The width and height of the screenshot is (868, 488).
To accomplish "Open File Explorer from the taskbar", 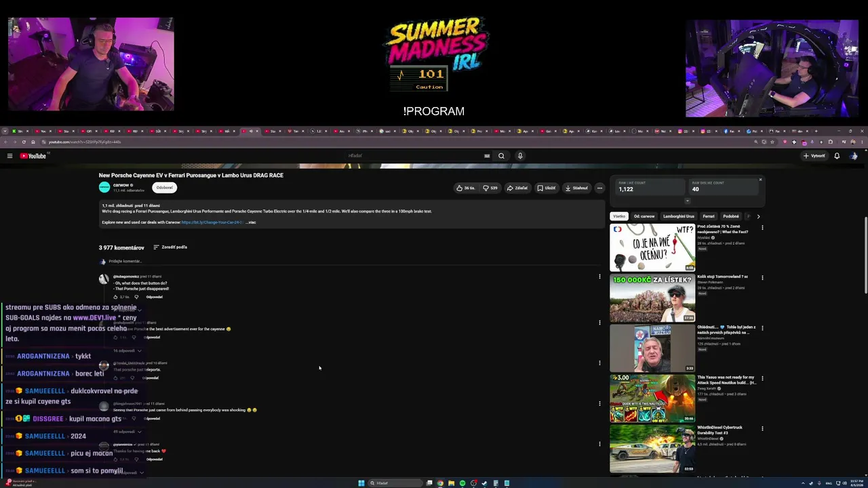I will (451, 483).
